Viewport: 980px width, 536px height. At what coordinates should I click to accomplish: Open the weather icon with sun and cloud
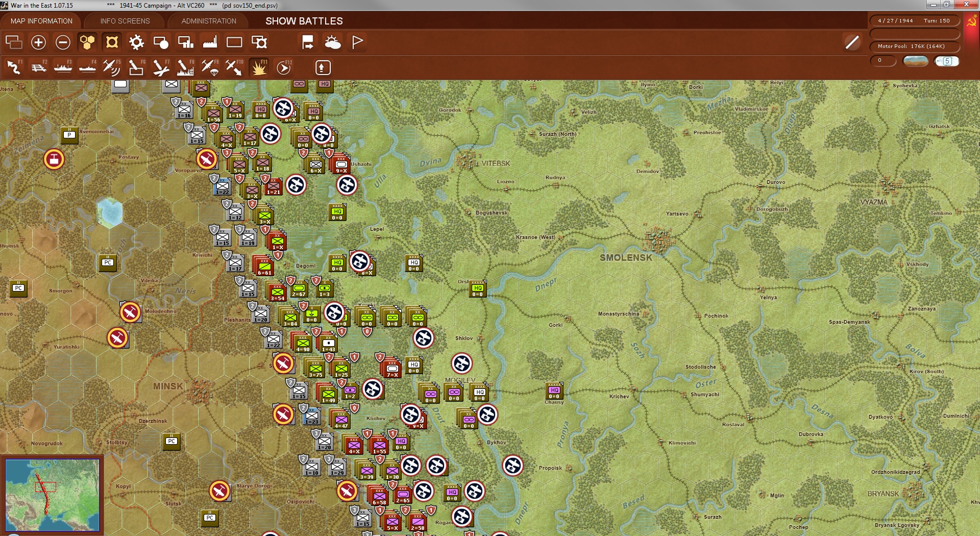[332, 42]
